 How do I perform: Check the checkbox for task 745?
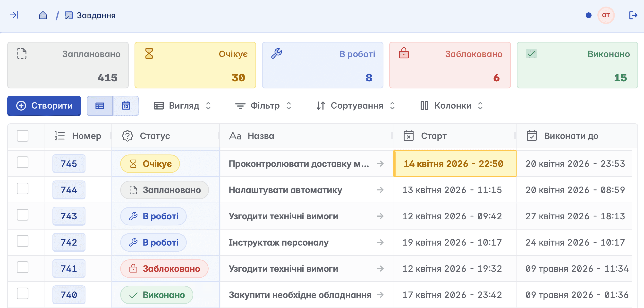pos(23,163)
